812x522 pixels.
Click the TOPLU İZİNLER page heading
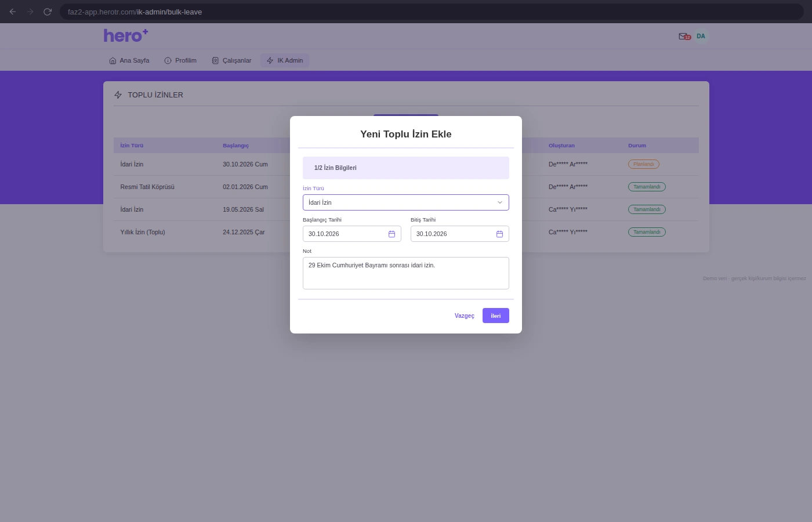click(155, 95)
